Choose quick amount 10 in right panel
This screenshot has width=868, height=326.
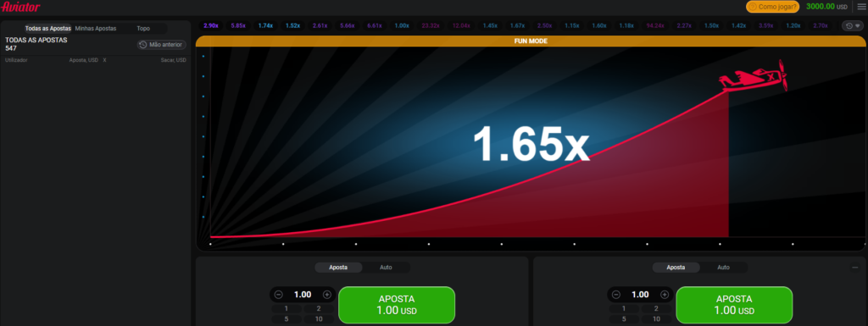click(x=657, y=319)
